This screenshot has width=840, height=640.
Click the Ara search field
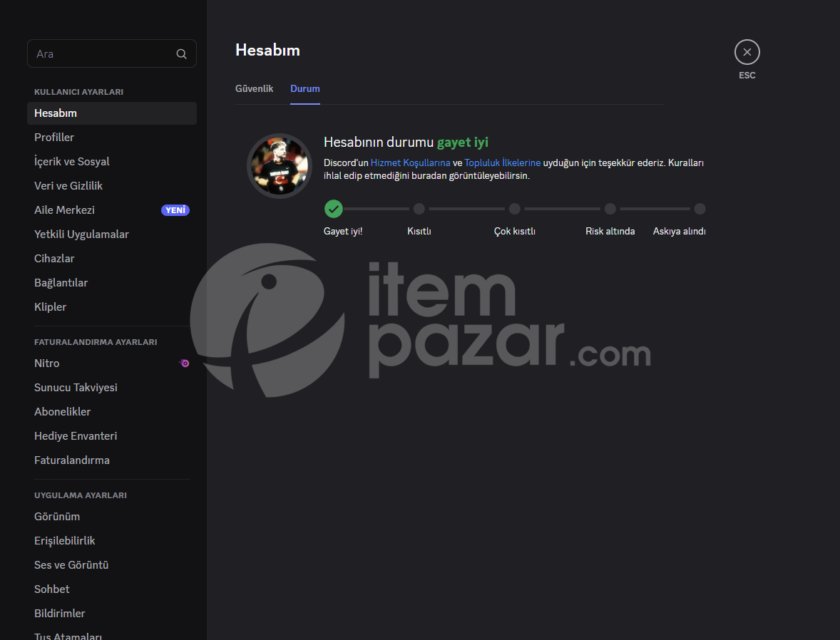[112, 53]
